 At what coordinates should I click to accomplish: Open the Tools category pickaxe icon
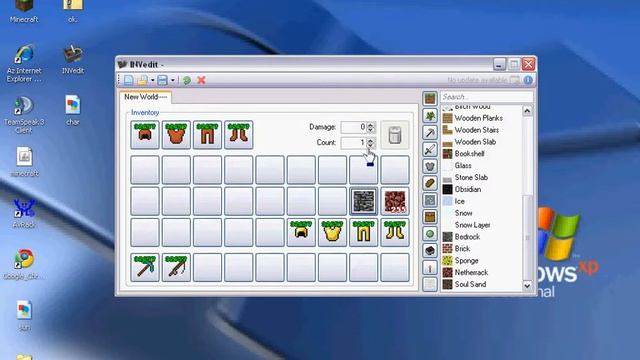click(430, 132)
